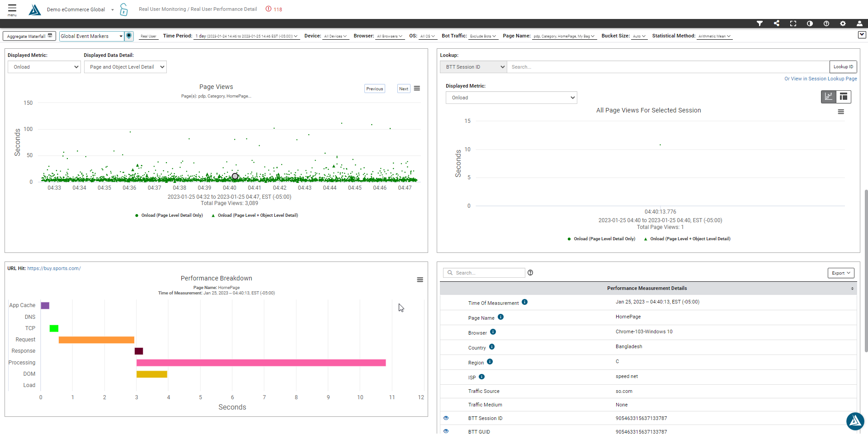The width and height of the screenshot is (868, 434).
Task: Click the unlocked padlock icon
Action: click(123, 9)
